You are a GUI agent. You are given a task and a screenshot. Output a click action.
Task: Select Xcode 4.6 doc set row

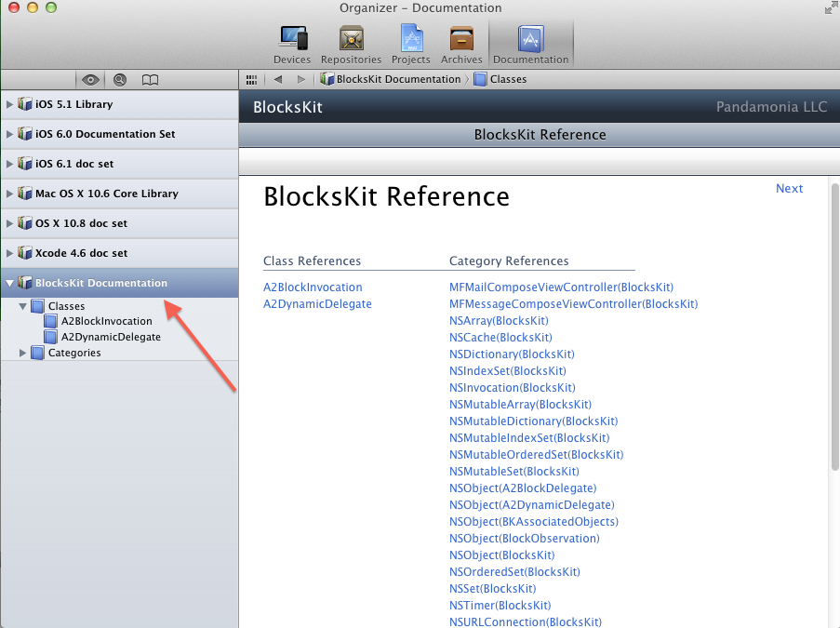coord(119,253)
